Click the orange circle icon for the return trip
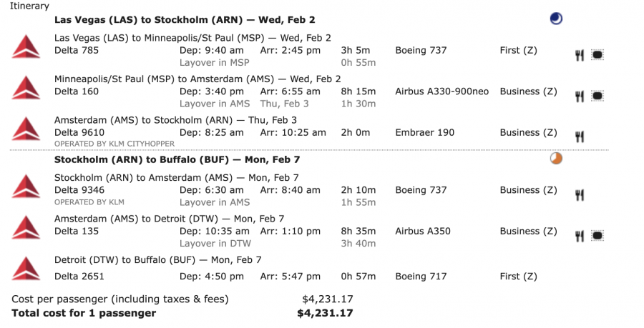 pyautogui.click(x=556, y=158)
